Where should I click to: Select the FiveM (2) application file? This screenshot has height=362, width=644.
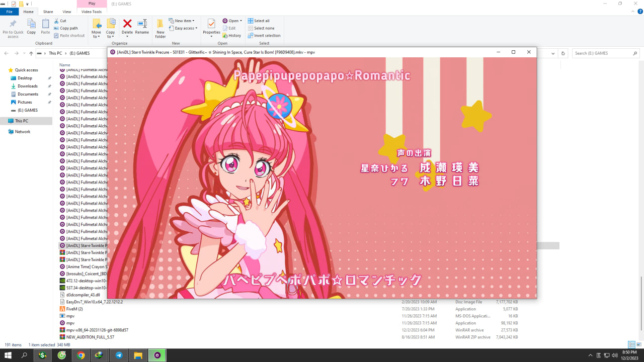(74, 309)
